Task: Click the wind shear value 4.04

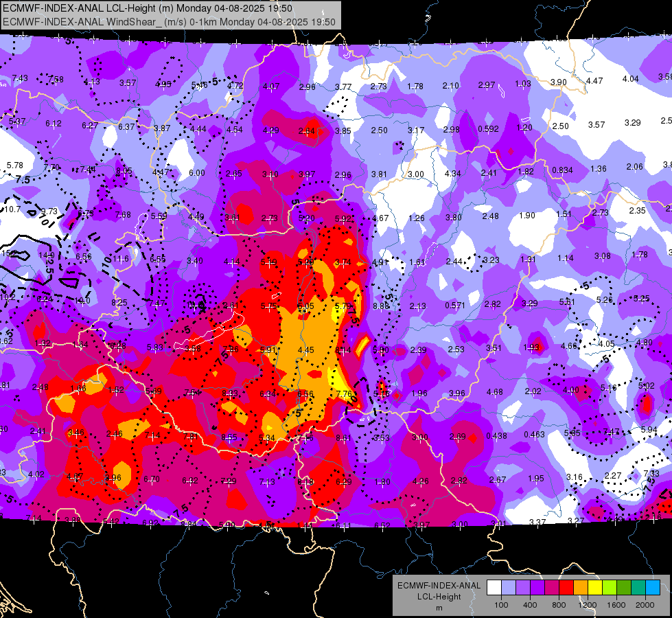Action: (630, 79)
